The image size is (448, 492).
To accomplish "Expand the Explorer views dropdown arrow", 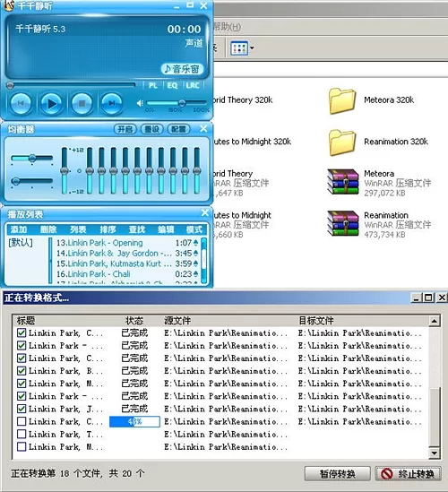I will 252,48.
